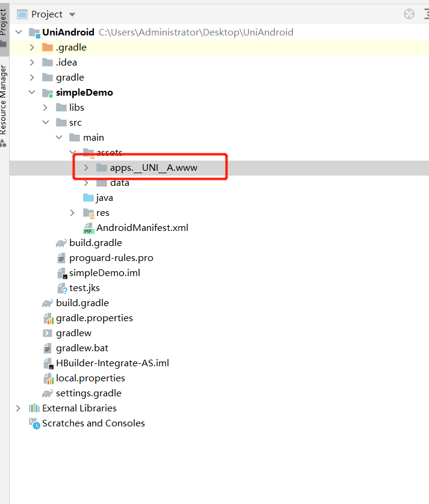Click the test.jks unknown file icon
The image size is (429, 504).
62,288
